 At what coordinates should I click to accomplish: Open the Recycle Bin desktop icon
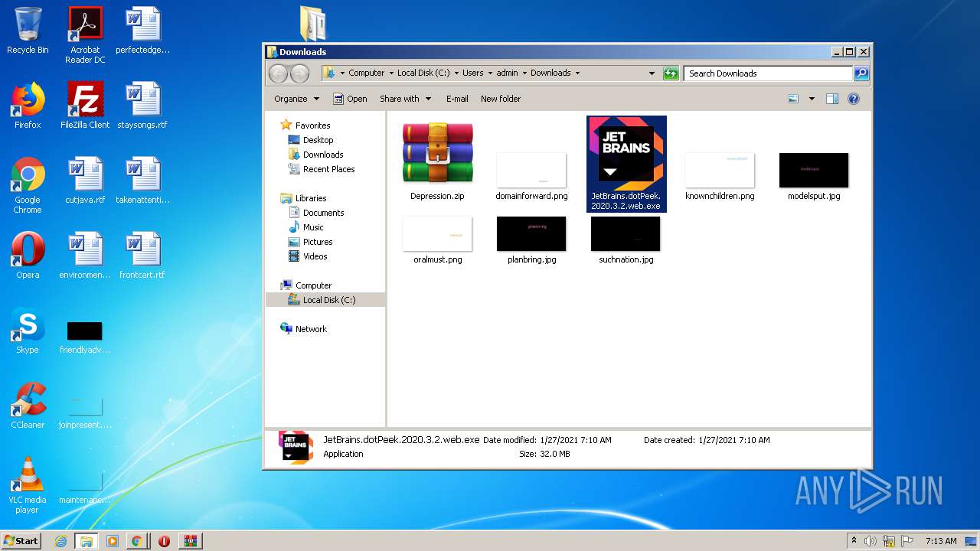tap(28, 31)
